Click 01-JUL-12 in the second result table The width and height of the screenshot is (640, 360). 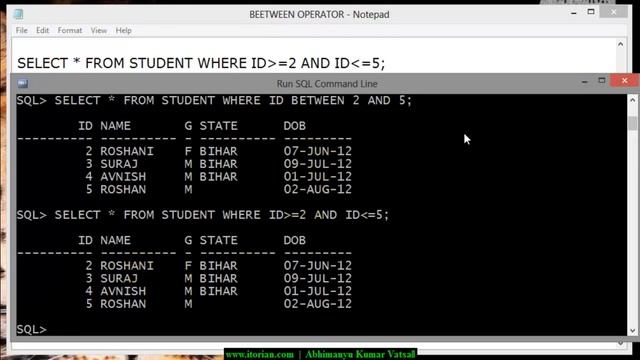tap(318, 291)
